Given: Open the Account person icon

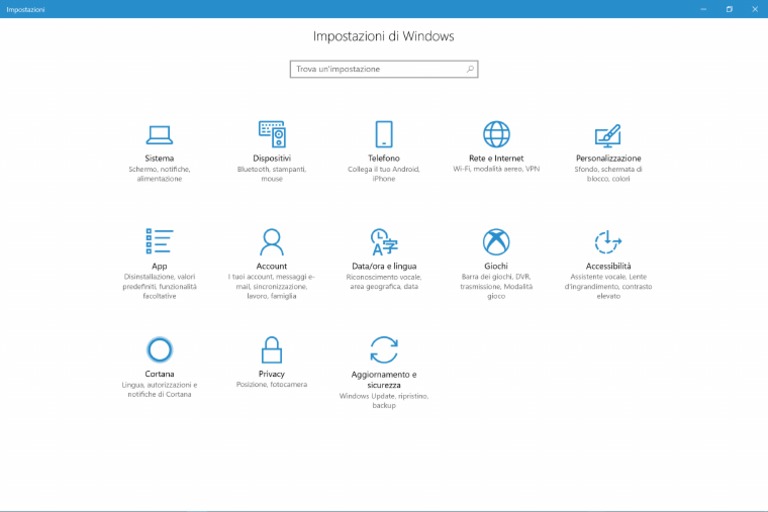Looking at the screenshot, I should [x=271, y=242].
